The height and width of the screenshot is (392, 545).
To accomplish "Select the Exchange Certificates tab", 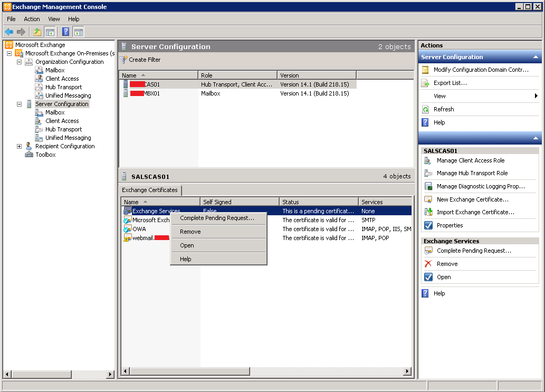I will [x=150, y=190].
